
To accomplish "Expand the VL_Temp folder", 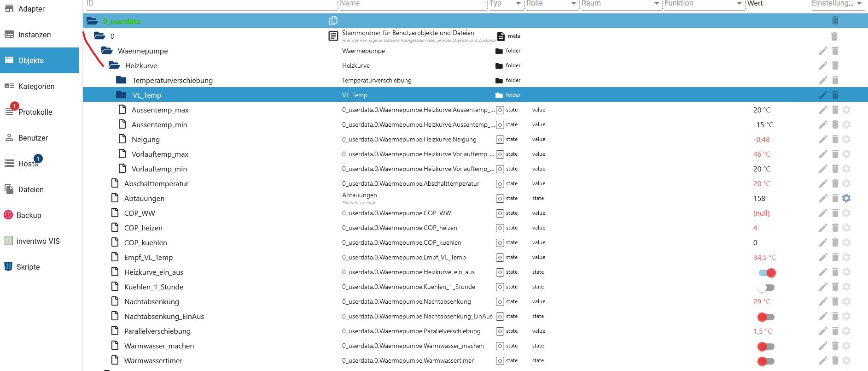I will click(121, 94).
